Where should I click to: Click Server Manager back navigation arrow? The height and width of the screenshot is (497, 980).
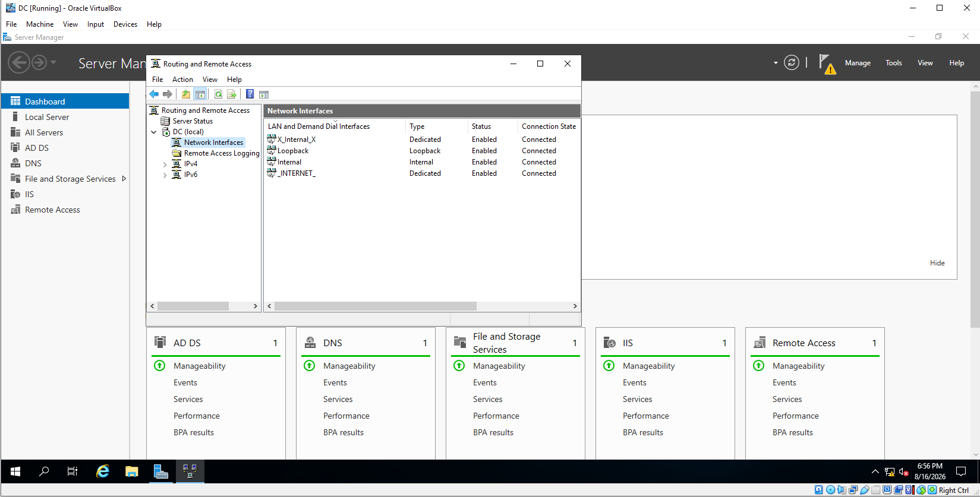[18, 62]
